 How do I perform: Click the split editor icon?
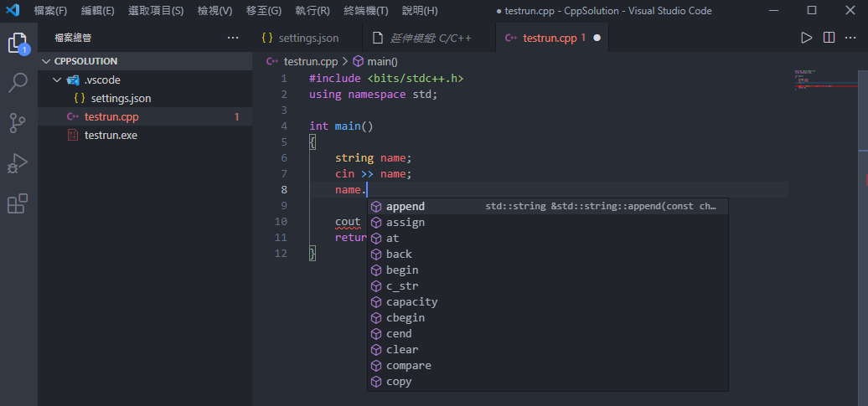(x=829, y=38)
